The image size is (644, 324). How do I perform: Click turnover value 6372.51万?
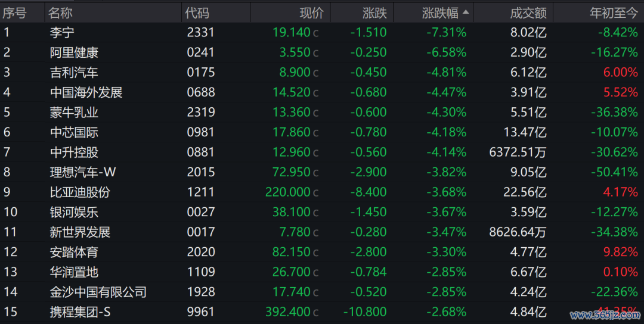(x=518, y=152)
